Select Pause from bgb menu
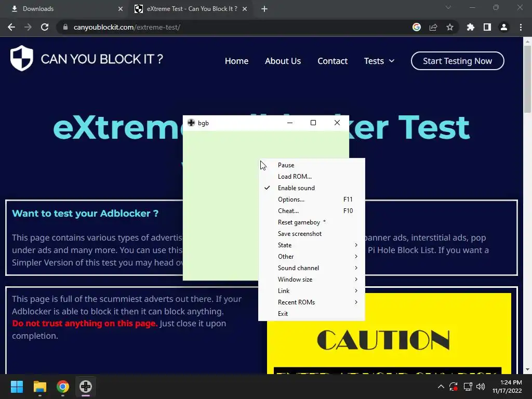This screenshot has height=399, width=532. click(312, 165)
